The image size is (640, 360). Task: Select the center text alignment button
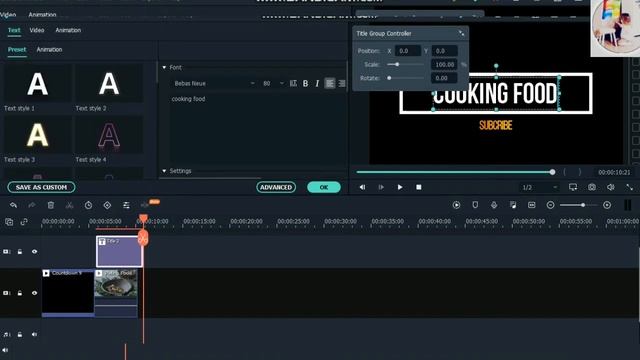point(342,83)
